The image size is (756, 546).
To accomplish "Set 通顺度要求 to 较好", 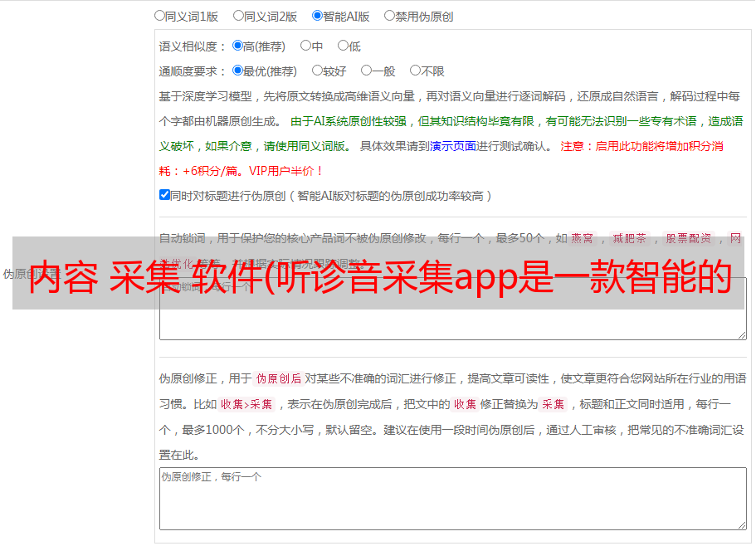I will coord(317,71).
